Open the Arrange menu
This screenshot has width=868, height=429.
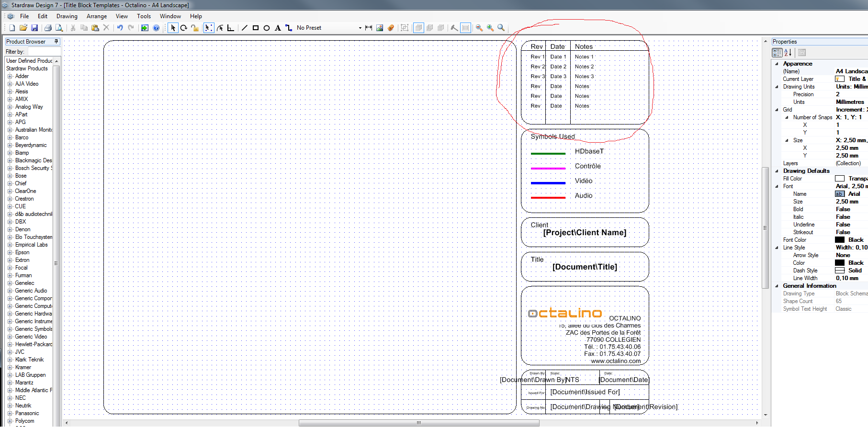coord(96,16)
